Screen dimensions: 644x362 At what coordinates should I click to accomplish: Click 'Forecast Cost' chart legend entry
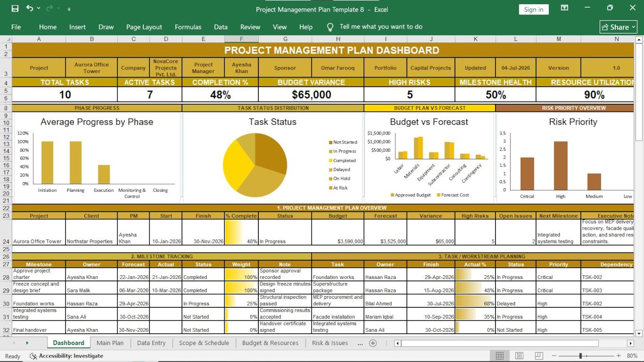453,195
